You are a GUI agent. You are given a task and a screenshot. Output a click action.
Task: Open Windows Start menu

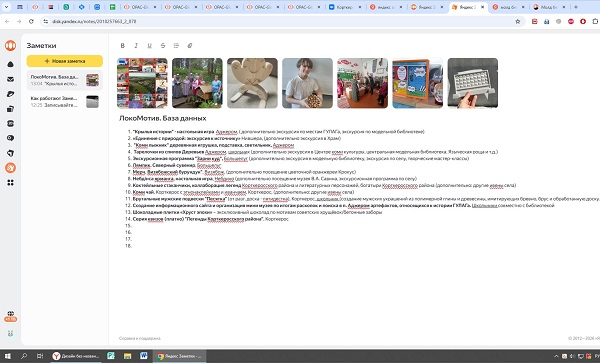pos(7,356)
